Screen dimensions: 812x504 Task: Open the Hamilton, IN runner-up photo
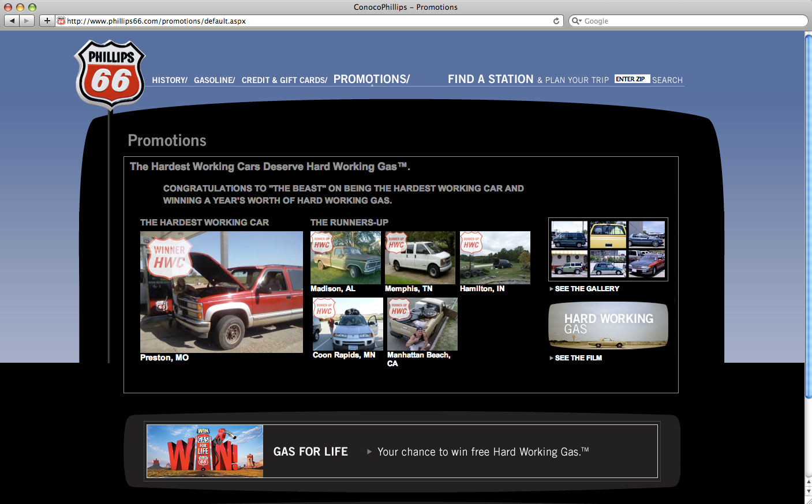(x=495, y=258)
